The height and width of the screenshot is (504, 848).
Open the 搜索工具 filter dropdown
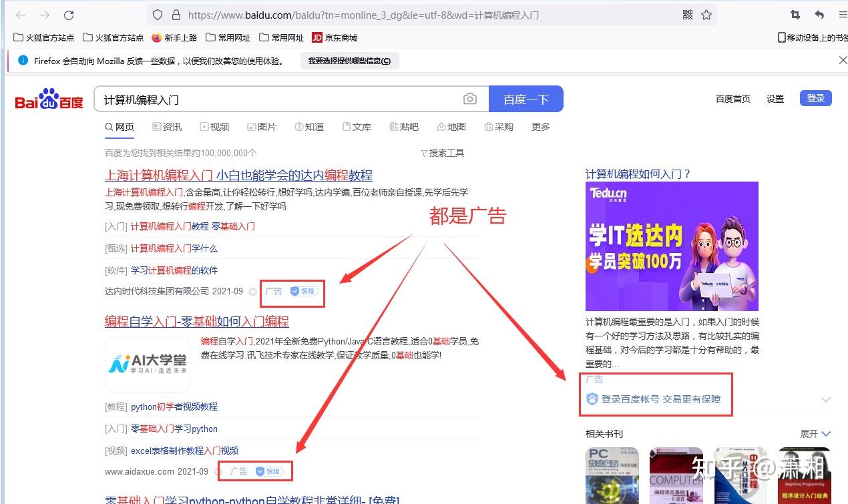click(x=442, y=153)
